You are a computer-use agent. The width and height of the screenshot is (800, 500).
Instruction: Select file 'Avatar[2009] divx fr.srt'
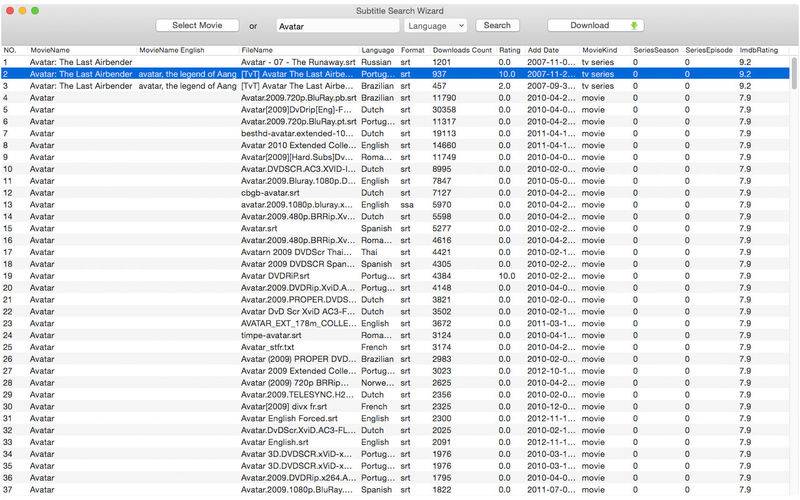pos(284,407)
